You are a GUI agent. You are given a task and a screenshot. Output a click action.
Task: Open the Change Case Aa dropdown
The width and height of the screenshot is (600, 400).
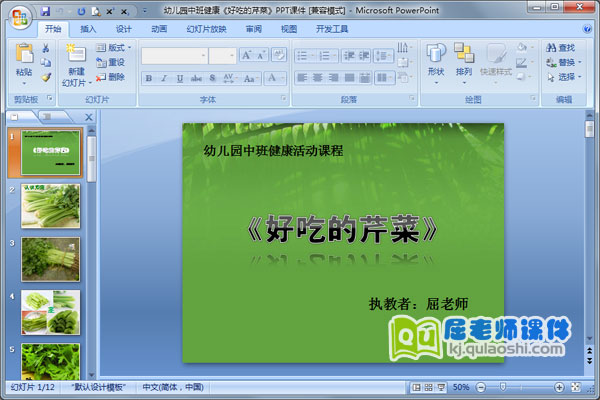[x=251, y=78]
